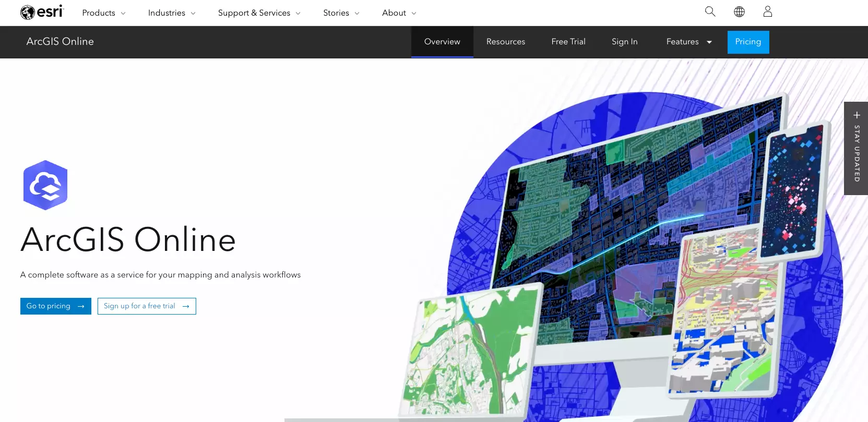Click the Go to pricing button

(x=56, y=306)
